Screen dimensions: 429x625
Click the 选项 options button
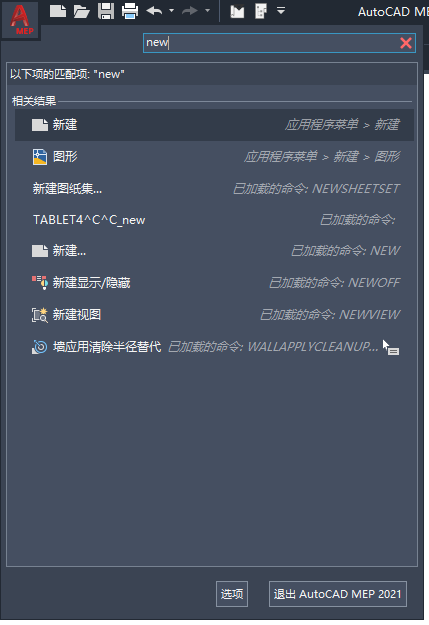point(232,594)
